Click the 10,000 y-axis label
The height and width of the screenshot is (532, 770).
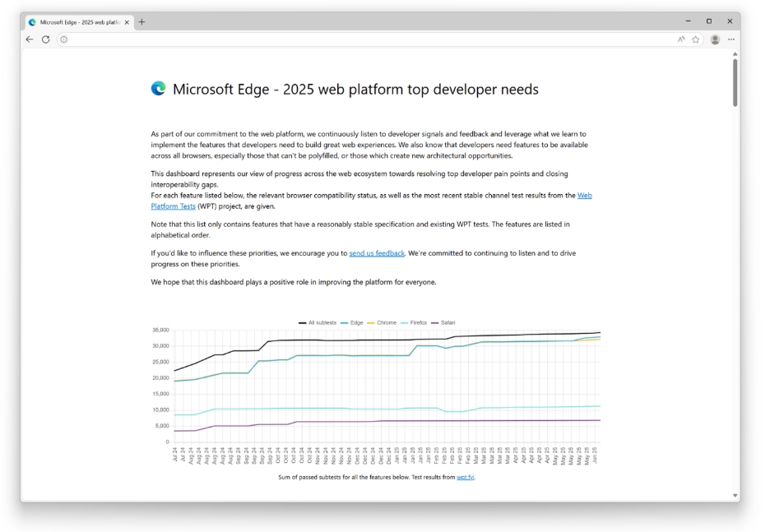click(160, 409)
